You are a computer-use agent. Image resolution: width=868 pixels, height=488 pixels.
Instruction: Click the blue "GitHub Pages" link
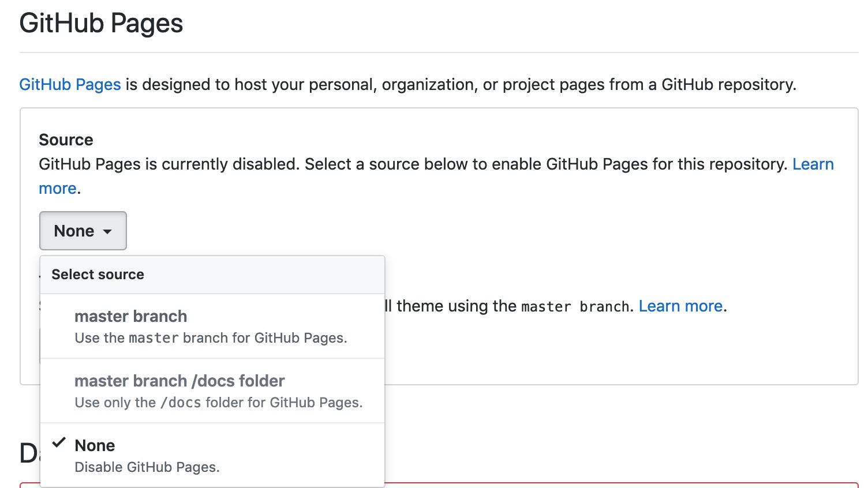click(70, 84)
